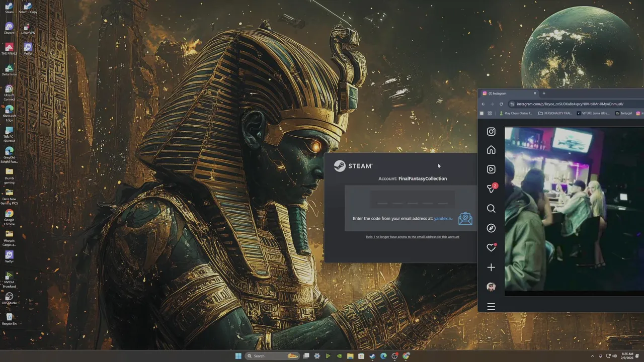Image resolution: width=644 pixels, height=362 pixels.
Task: Click the email envelope icon in Steam dialog
Action: click(x=465, y=218)
